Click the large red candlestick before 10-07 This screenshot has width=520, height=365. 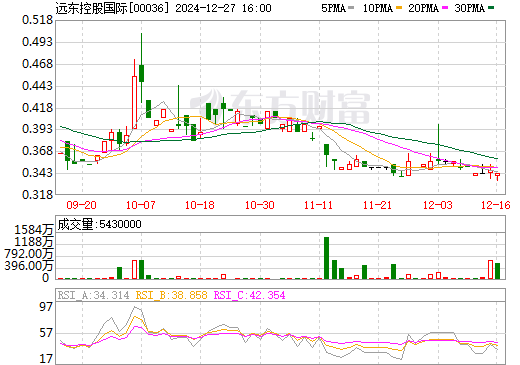point(134,102)
